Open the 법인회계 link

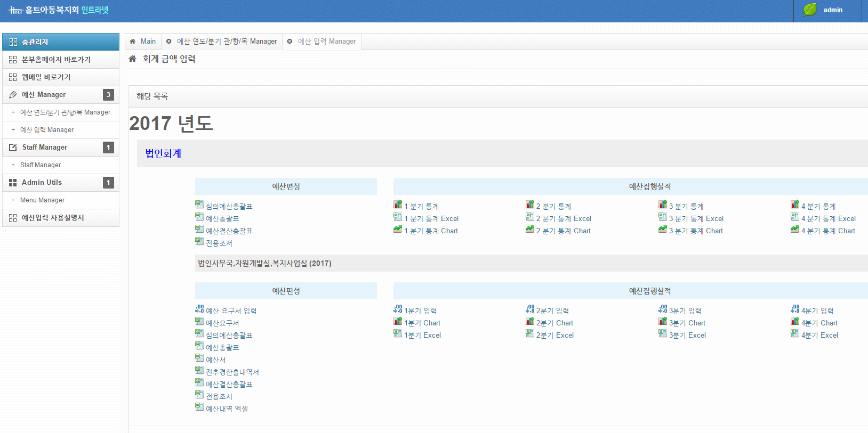163,154
